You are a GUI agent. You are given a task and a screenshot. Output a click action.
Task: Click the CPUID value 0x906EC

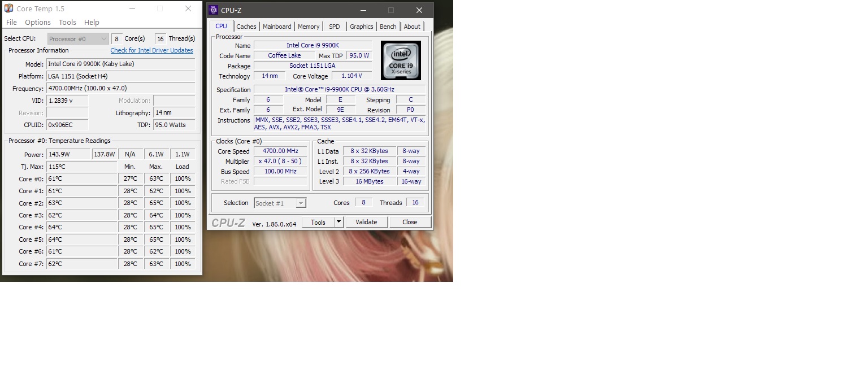[x=67, y=125]
